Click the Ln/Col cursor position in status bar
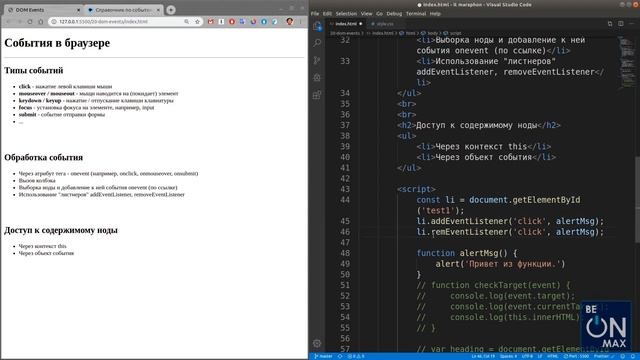640x360 pixels. pyautogui.click(x=483, y=356)
